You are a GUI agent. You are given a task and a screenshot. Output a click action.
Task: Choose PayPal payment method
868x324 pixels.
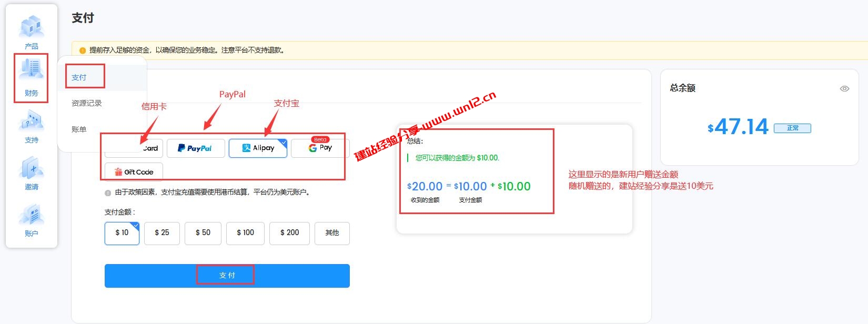[x=196, y=148]
